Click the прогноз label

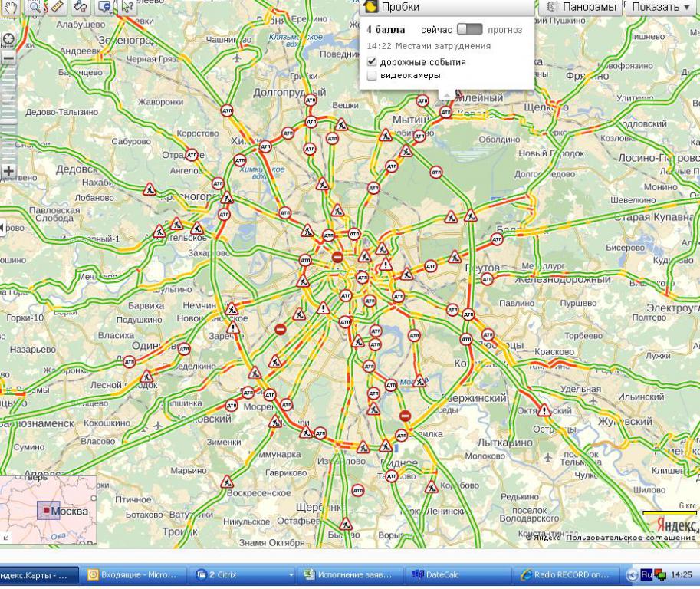click(x=505, y=30)
